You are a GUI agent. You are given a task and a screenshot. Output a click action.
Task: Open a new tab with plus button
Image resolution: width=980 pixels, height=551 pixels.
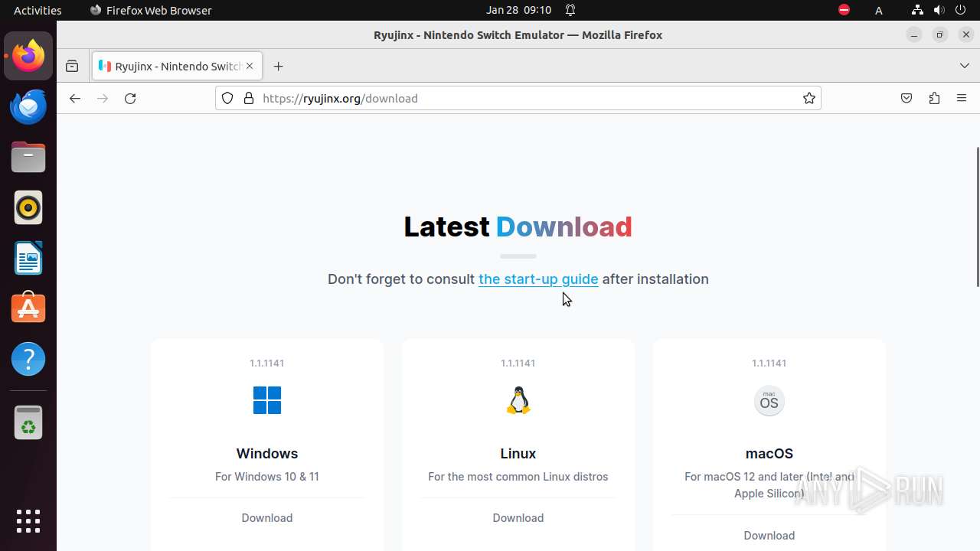click(278, 67)
